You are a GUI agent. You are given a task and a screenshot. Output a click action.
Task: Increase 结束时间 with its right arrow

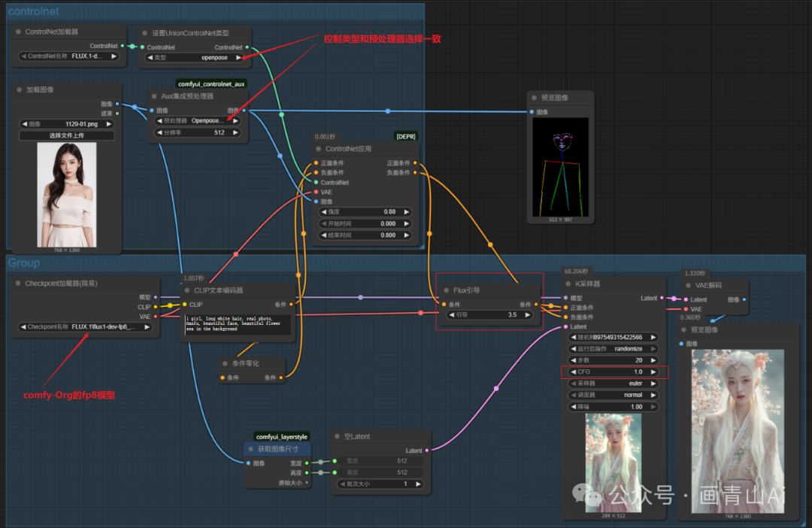[x=407, y=235]
